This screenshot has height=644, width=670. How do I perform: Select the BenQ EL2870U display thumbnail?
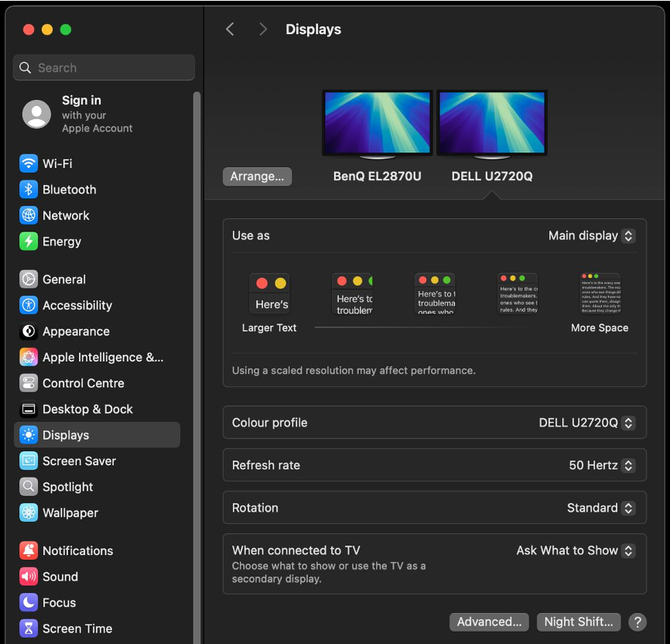point(378,124)
